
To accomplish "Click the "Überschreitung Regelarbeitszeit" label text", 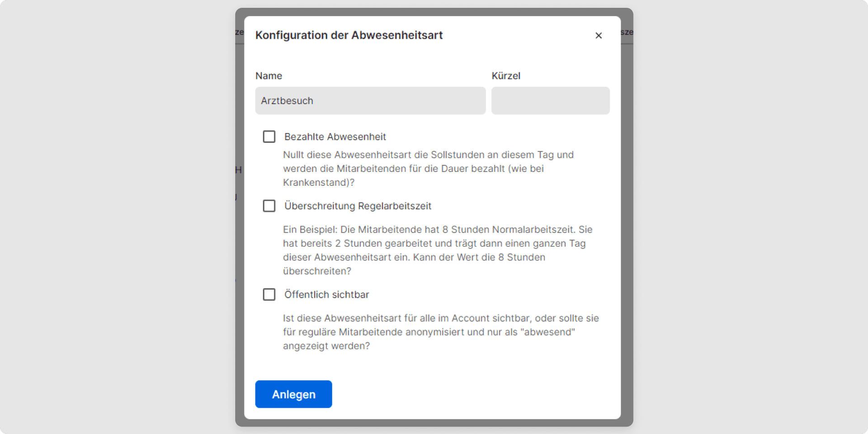I will click(358, 206).
